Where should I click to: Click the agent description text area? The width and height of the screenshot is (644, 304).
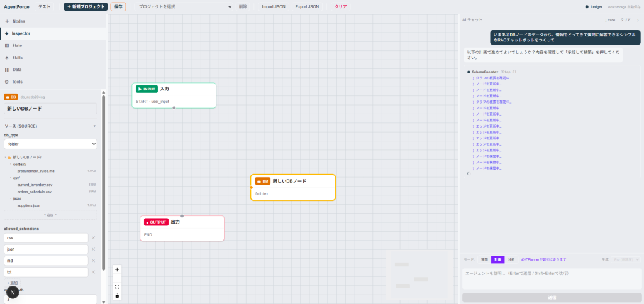tap(551, 279)
